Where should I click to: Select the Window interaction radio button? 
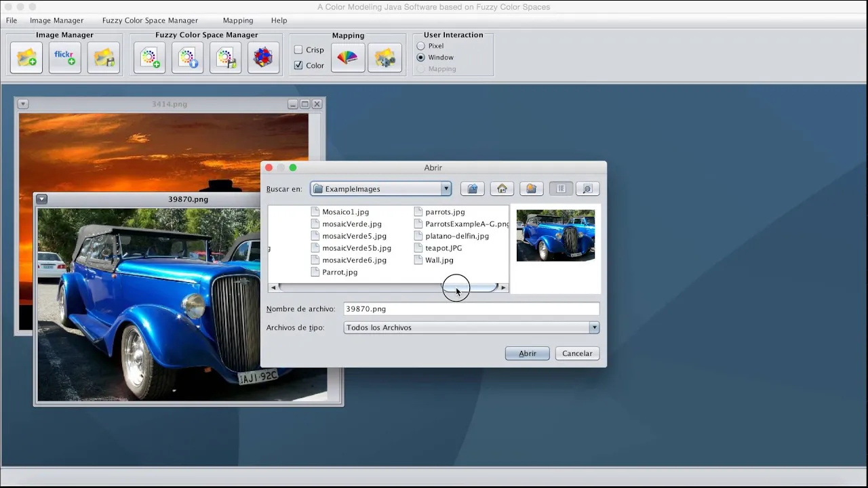pyautogui.click(x=421, y=58)
